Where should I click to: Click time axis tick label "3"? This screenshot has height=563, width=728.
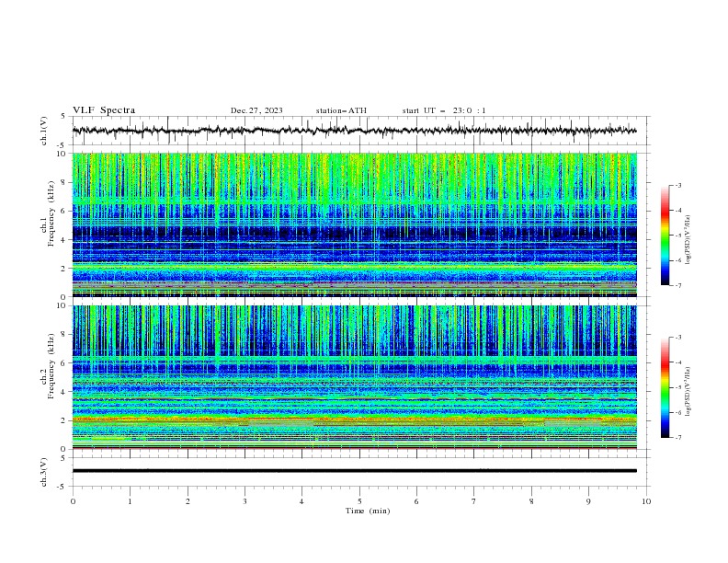click(245, 501)
